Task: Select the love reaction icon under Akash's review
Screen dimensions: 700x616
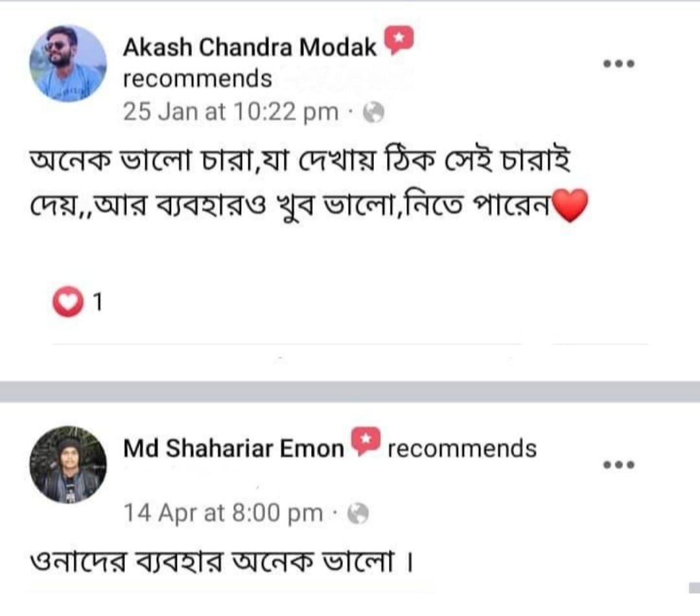Action: point(65,299)
